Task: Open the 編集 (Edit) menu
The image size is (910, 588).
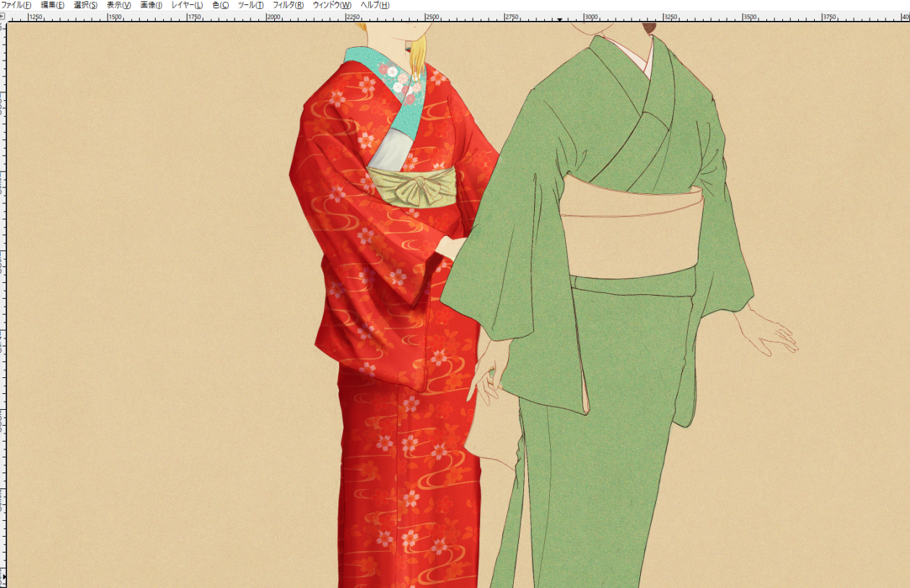Action: coord(52,5)
